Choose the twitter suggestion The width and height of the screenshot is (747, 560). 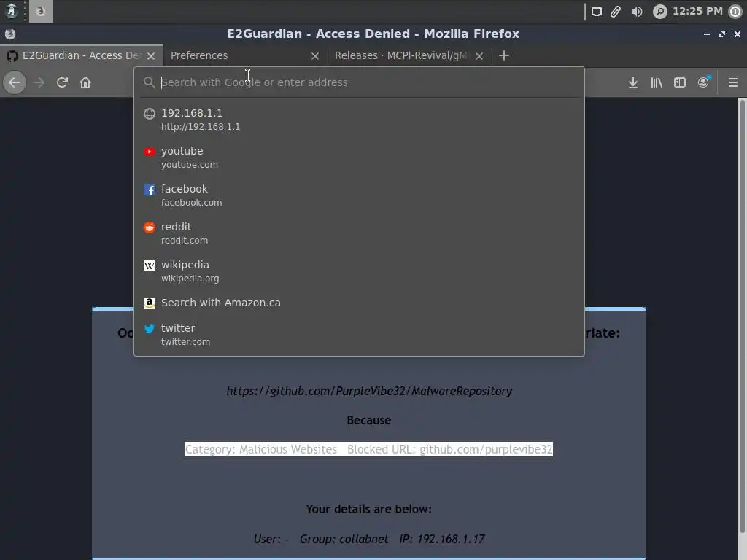[359, 334]
